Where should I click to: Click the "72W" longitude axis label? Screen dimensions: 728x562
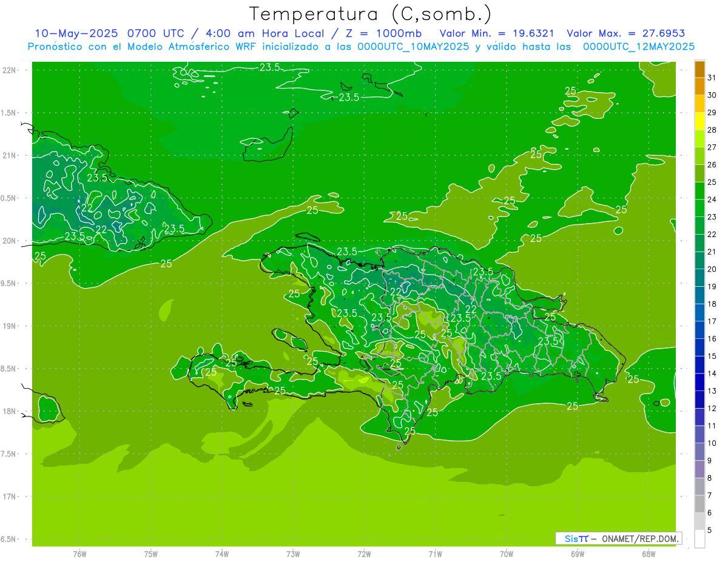pos(364,554)
